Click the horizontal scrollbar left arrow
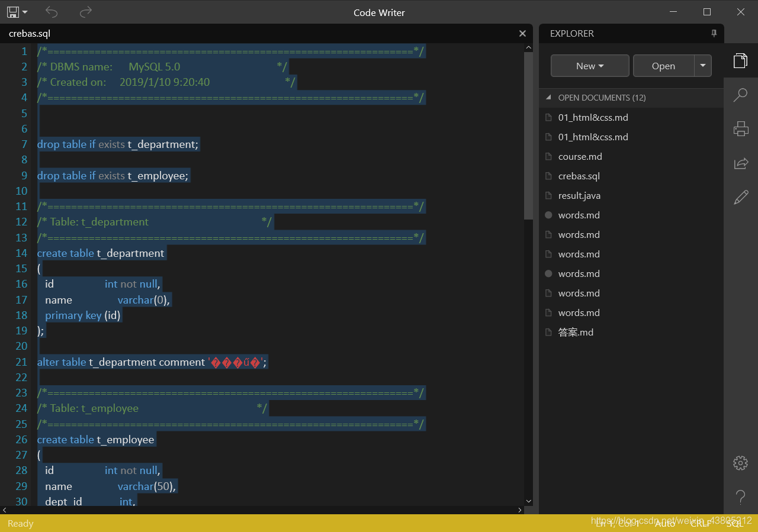The height and width of the screenshot is (532, 758). click(5, 510)
